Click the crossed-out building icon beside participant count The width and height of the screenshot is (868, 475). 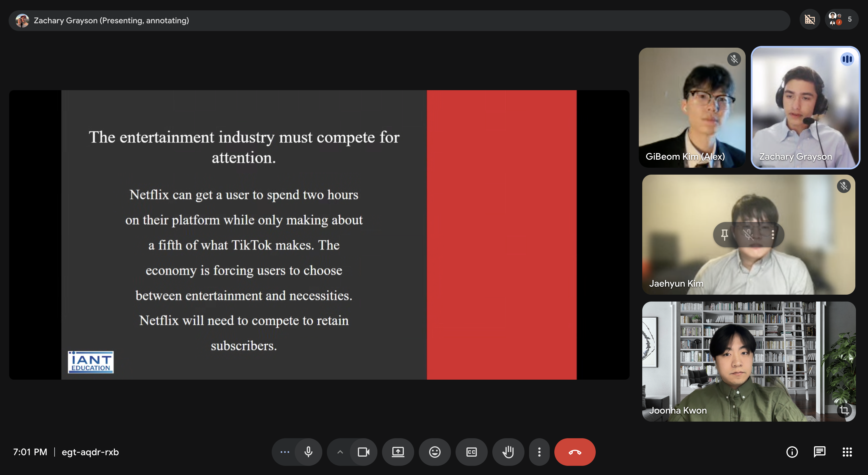[x=810, y=20]
